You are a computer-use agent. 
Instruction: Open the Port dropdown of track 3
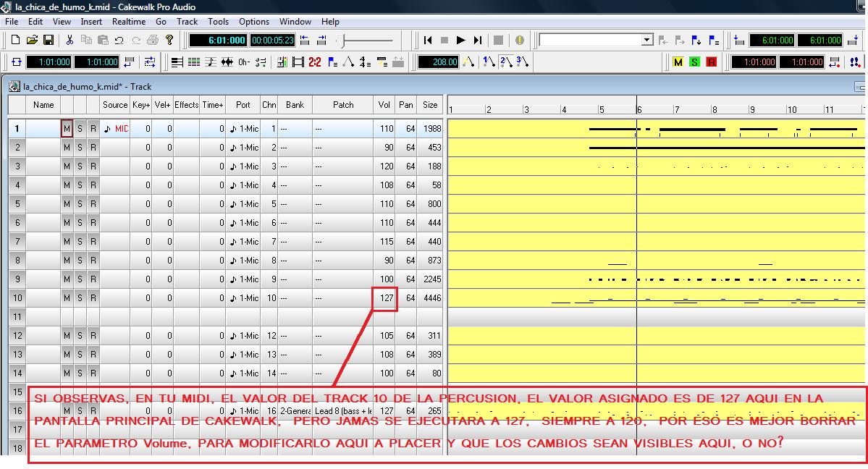tap(243, 166)
